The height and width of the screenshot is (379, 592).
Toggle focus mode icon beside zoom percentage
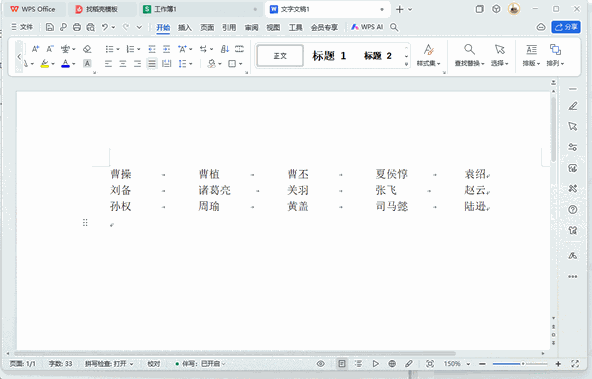point(430,364)
